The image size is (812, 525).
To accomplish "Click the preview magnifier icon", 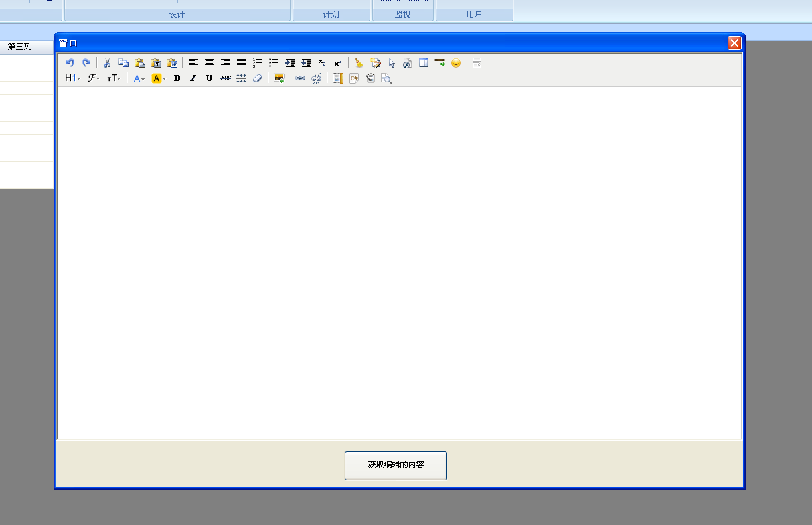I will click(x=386, y=78).
